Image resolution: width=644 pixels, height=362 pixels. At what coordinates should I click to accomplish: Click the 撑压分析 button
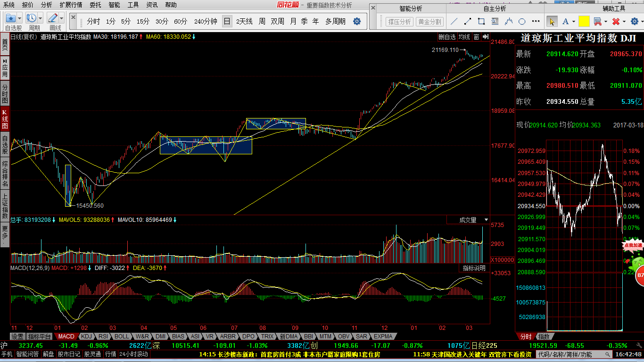click(399, 22)
